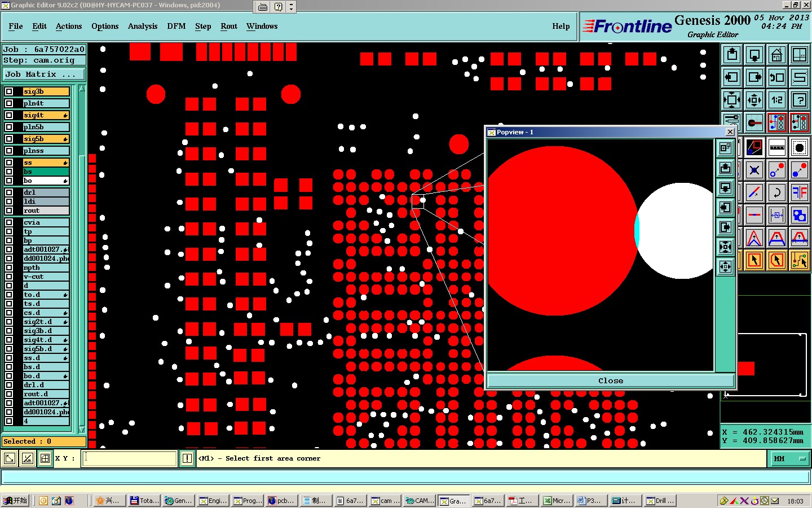The image size is (812, 508).
Task: Click the pan left arrow icon
Action: [x=732, y=77]
